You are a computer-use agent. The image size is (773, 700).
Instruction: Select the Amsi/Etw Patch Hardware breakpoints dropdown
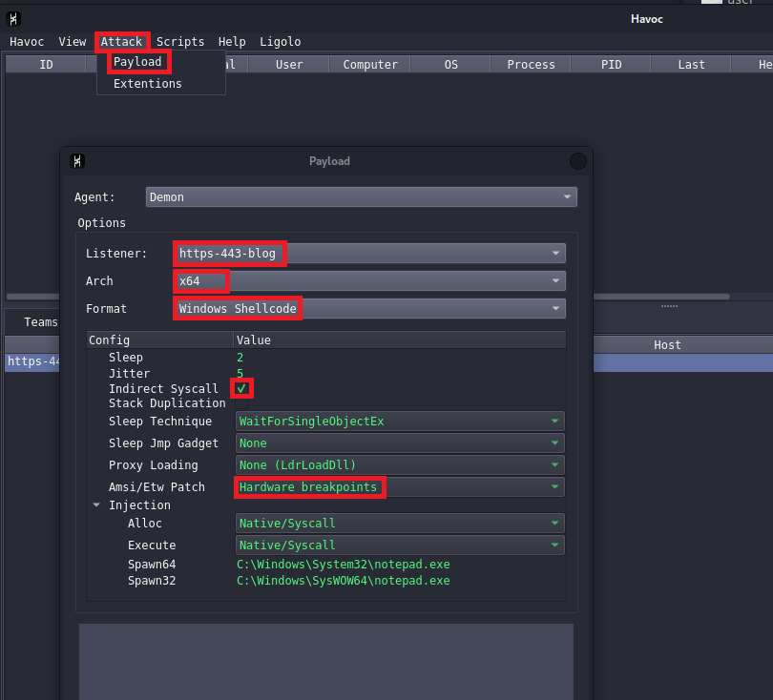[400, 487]
